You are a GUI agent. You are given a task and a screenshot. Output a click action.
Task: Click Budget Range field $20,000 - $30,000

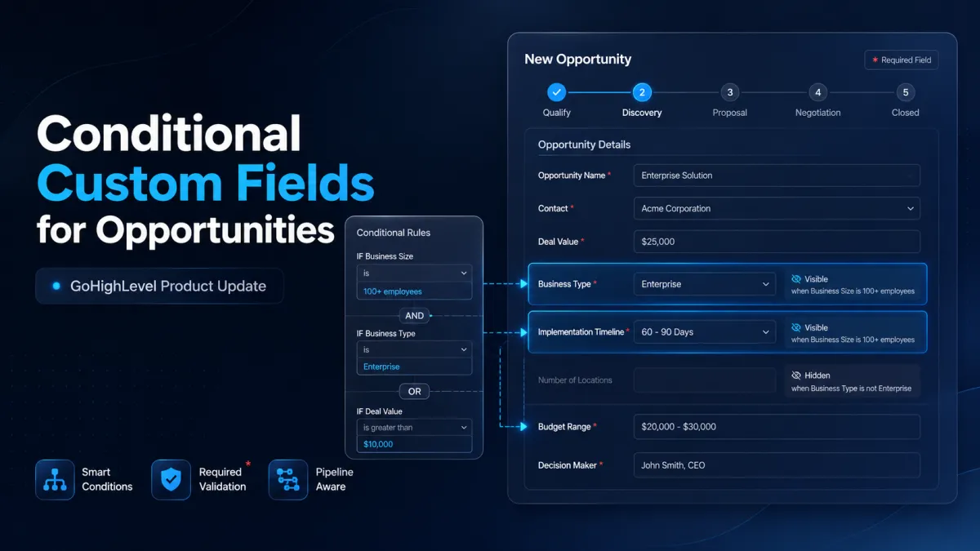[x=777, y=427]
